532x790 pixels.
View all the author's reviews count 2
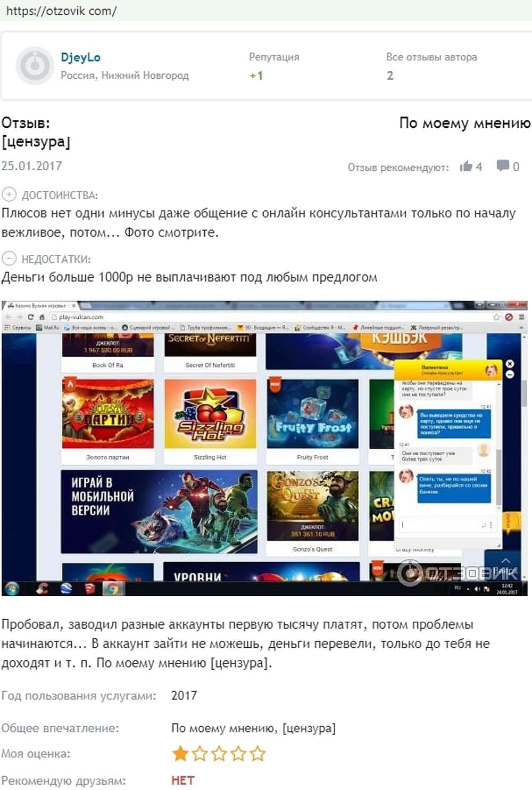pos(390,76)
